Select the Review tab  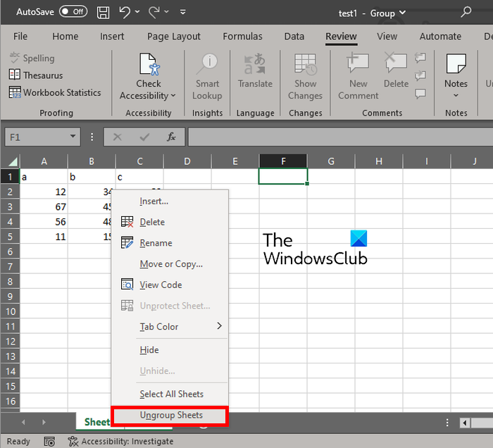point(341,37)
